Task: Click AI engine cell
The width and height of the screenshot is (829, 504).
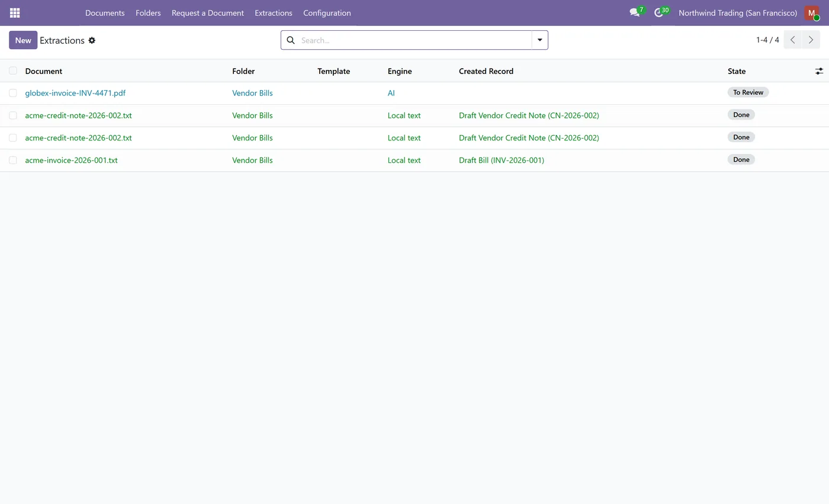Action: click(391, 93)
